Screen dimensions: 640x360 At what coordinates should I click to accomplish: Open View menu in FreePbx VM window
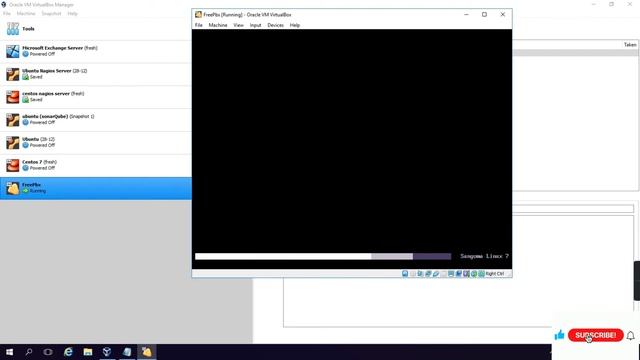[238, 25]
